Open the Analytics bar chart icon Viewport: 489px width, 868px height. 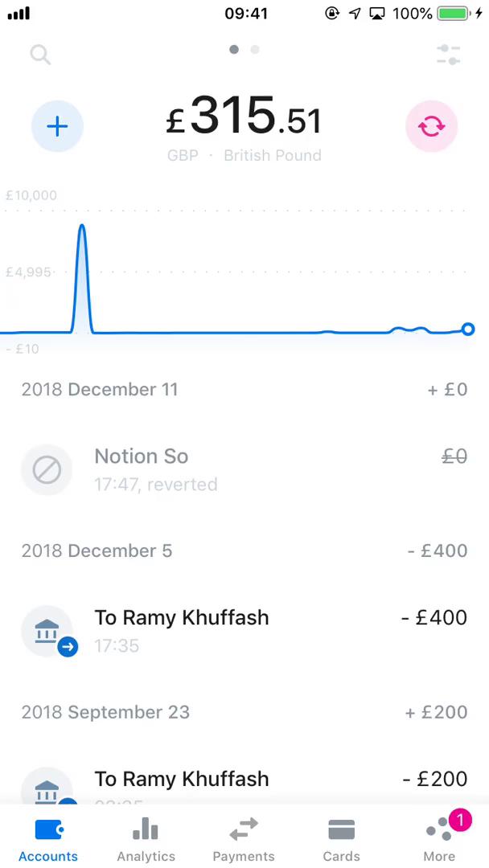point(146,828)
